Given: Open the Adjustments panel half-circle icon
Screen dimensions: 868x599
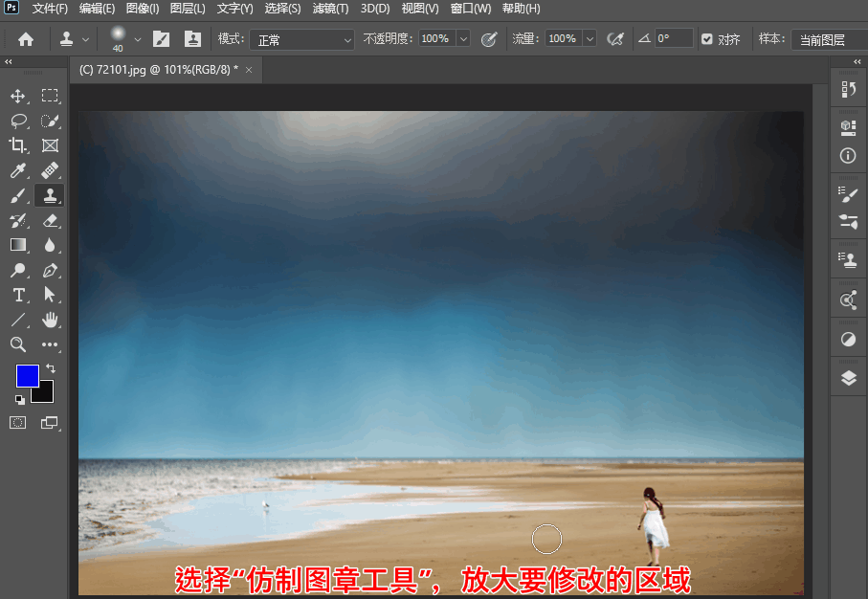Looking at the screenshot, I should (x=848, y=339).
